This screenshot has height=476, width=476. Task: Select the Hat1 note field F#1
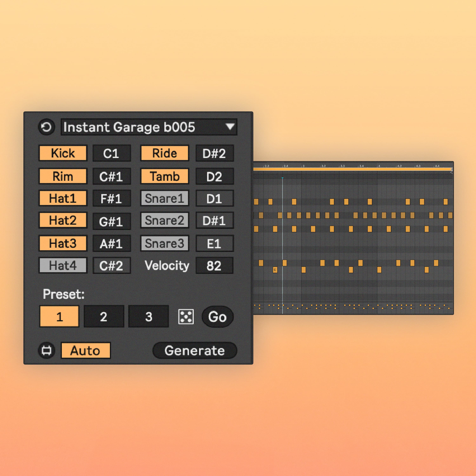tap(112, 198)
